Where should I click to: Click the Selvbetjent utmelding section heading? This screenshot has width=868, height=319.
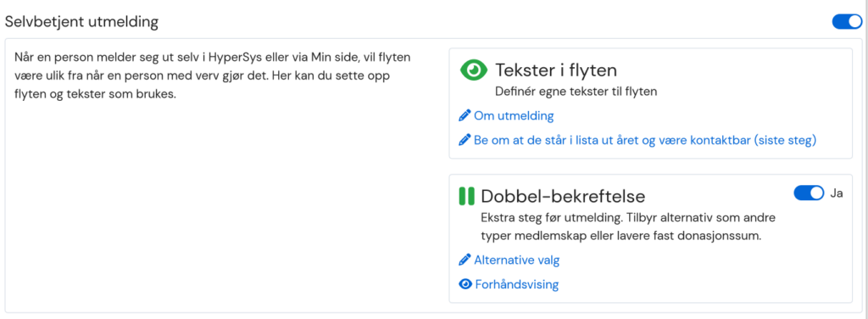[x=81, y=22]
